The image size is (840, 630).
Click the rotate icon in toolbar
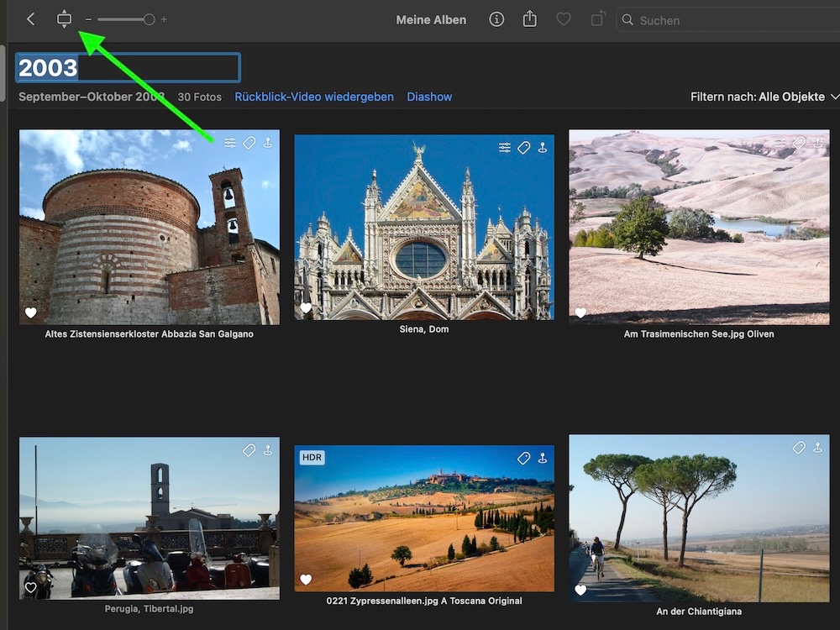pyautogui.click(x=597, y=19)
